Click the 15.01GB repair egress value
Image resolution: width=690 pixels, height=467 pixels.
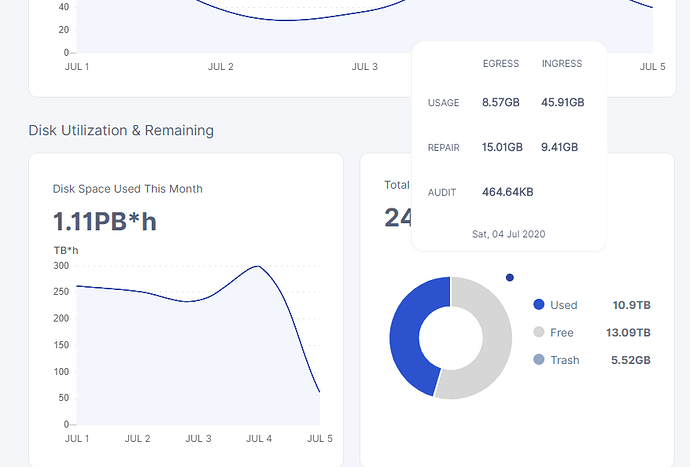(502, 147)
